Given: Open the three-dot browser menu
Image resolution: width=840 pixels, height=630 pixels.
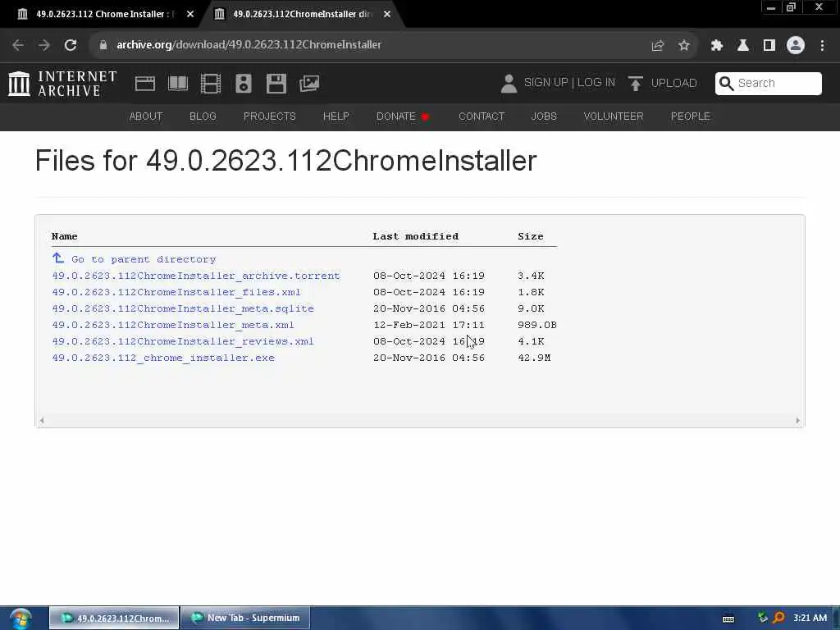Looking at the screenshot, I should point(822,46).
